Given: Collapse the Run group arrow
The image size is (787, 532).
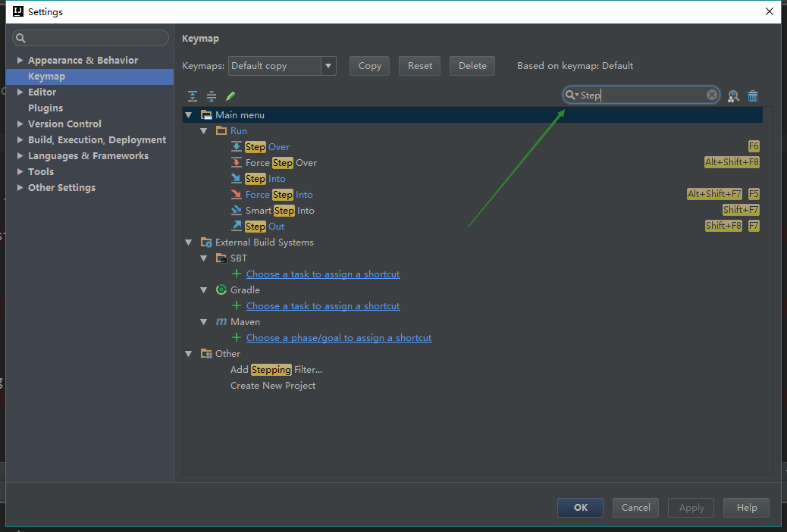Looking at the screenshot, I should point(204,131).
